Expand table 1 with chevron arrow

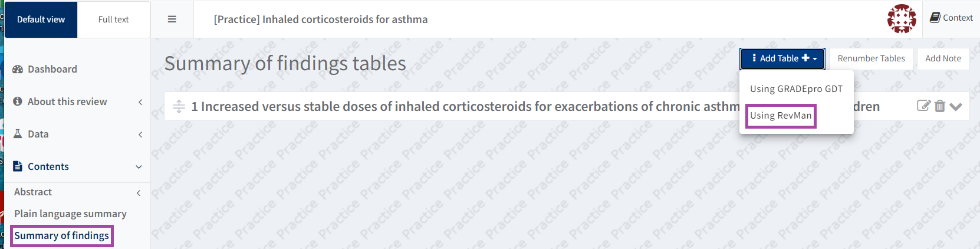[x=956, y=107]
